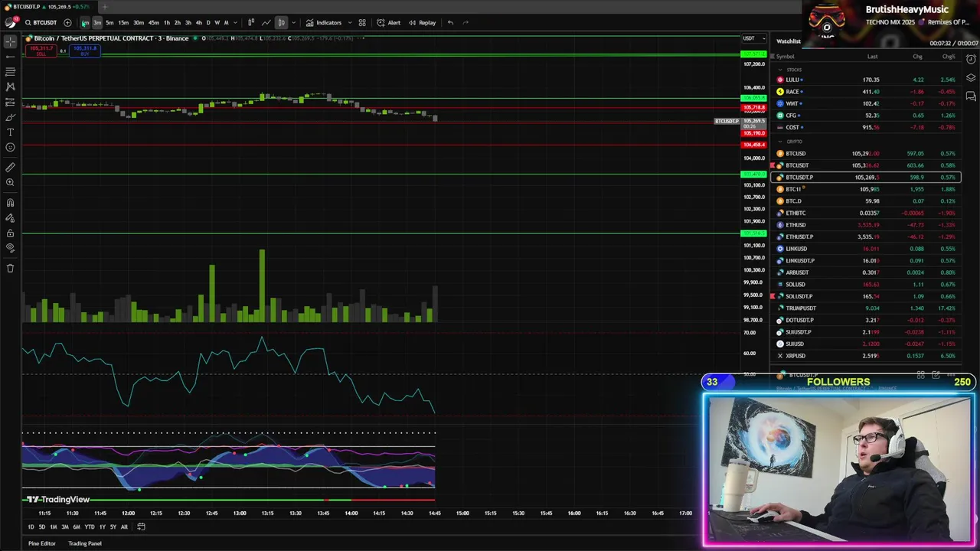Switch chart to 45m interval
This screenshot has width=980, height=551.
pos(154,22)
